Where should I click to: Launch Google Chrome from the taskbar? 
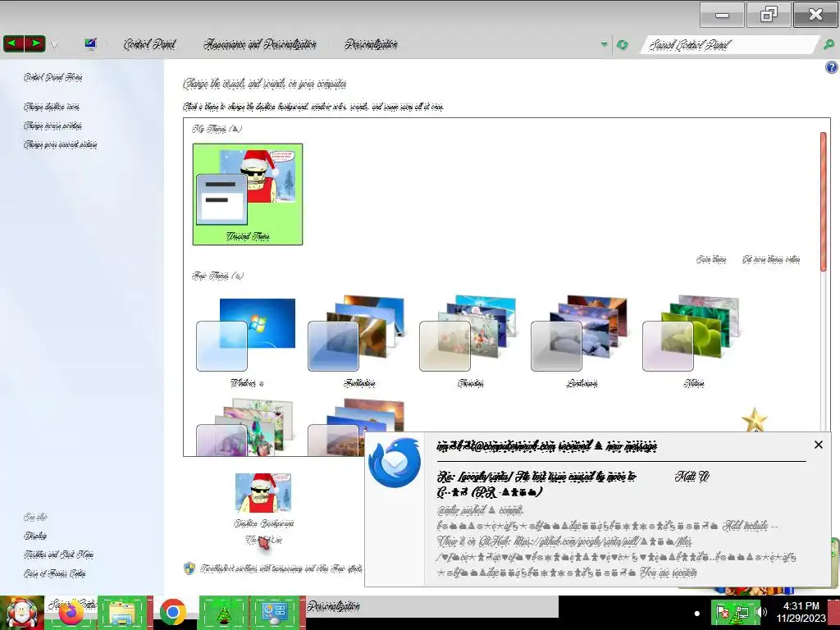(172, 613)
